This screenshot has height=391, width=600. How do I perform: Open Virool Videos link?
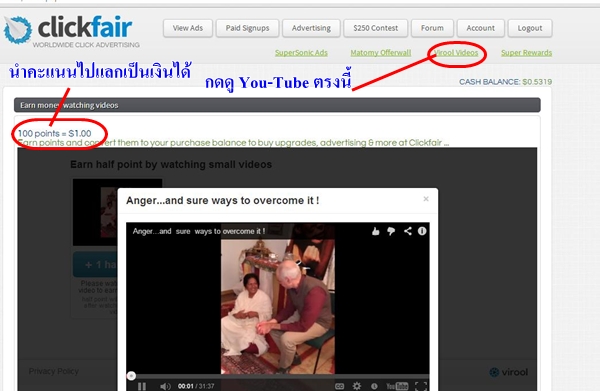pyautogui.click(x=457, y=53)
